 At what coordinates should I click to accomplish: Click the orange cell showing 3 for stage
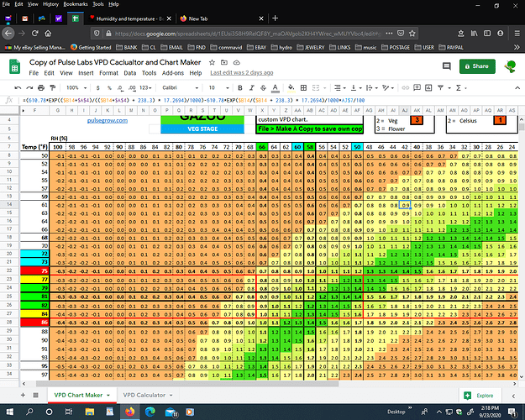click(417, 120)
